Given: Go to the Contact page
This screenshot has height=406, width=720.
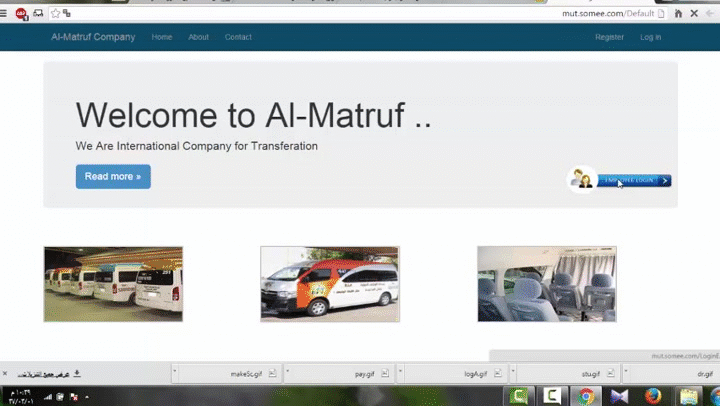Looking at the screenshot, I should pyautogui.click(x=238, y=37).
